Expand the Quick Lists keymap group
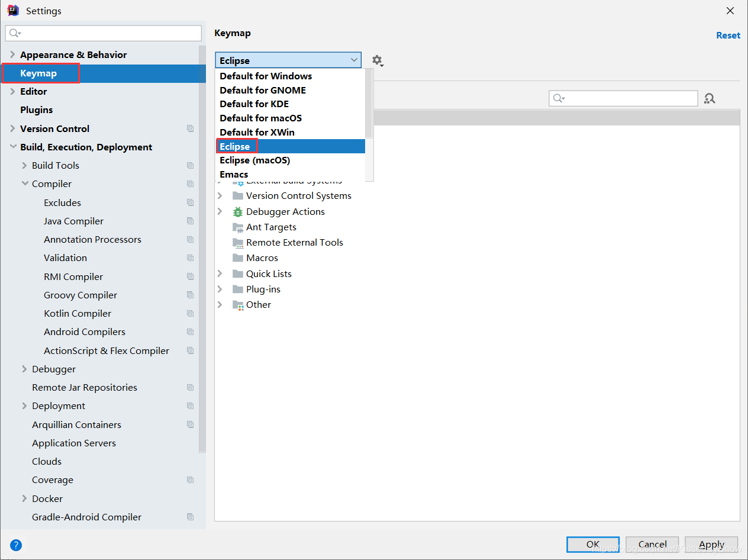The height and width of the screenshot is (560, 748). 220,273
